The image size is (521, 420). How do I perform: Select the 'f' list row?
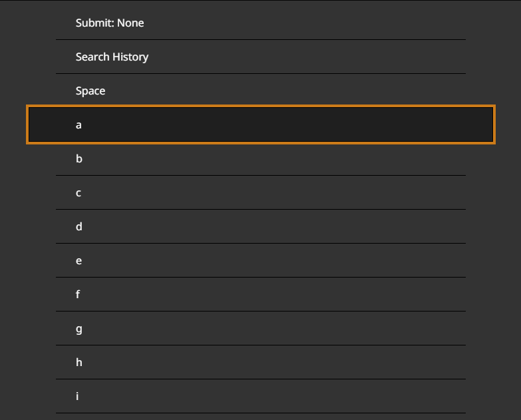point(260,295)
